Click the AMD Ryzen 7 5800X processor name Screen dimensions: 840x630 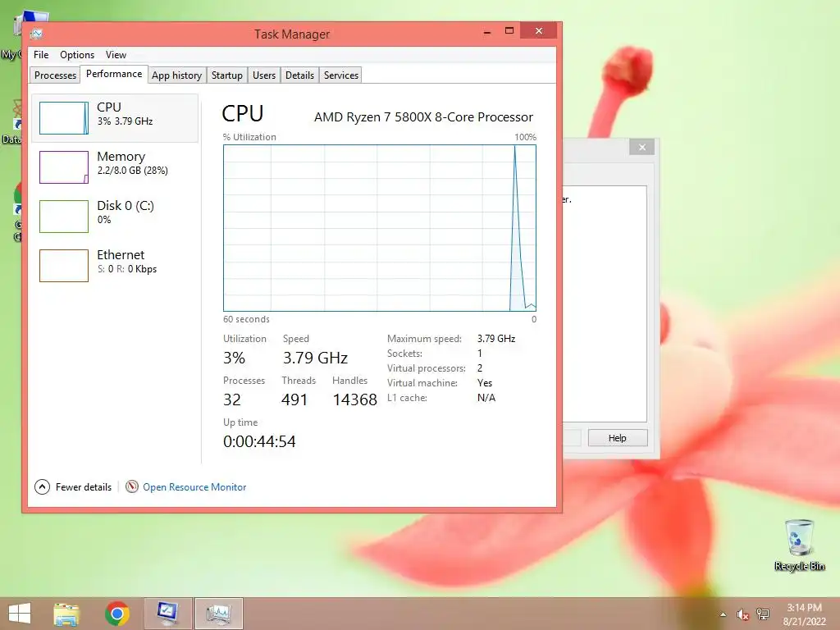coord(423,116)
